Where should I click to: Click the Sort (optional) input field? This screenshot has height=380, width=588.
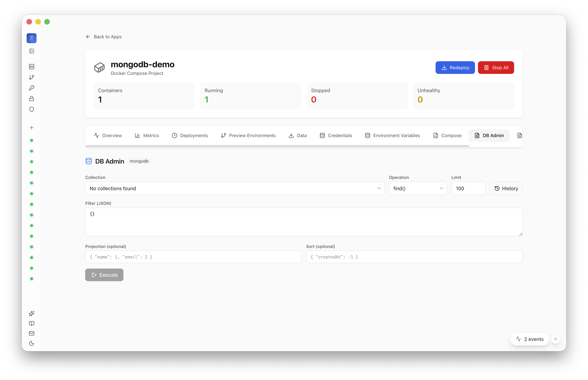point(414,257)
